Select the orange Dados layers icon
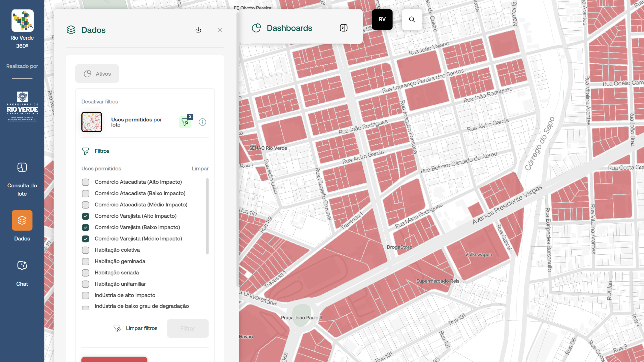 22,220
